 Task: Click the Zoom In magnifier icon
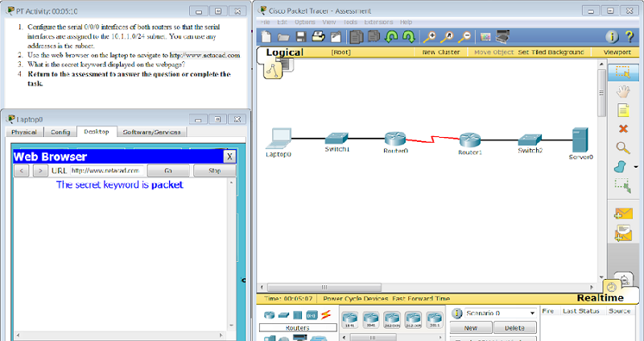tap(430, 37)
